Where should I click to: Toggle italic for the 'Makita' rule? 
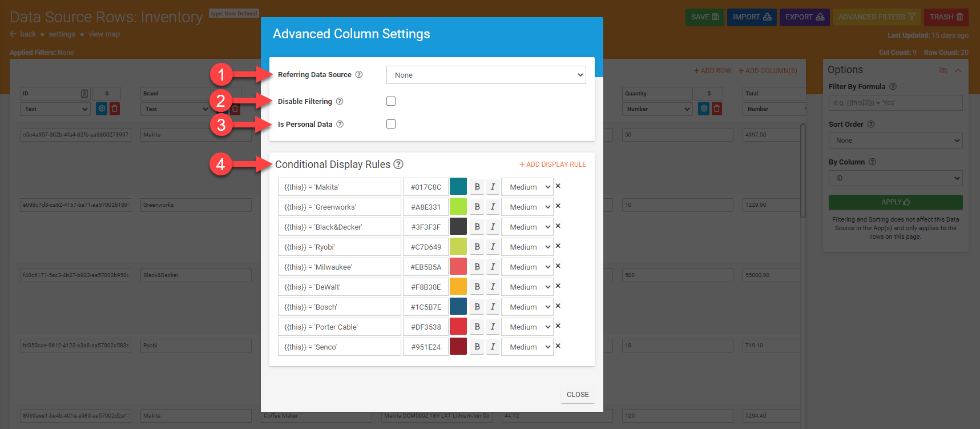(493, 187)
